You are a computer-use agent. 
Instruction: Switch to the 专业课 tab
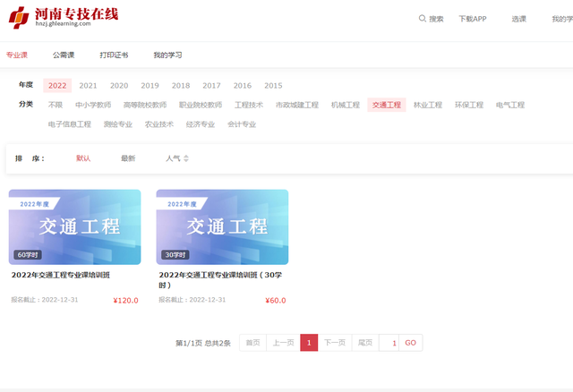tap(17, 55)
